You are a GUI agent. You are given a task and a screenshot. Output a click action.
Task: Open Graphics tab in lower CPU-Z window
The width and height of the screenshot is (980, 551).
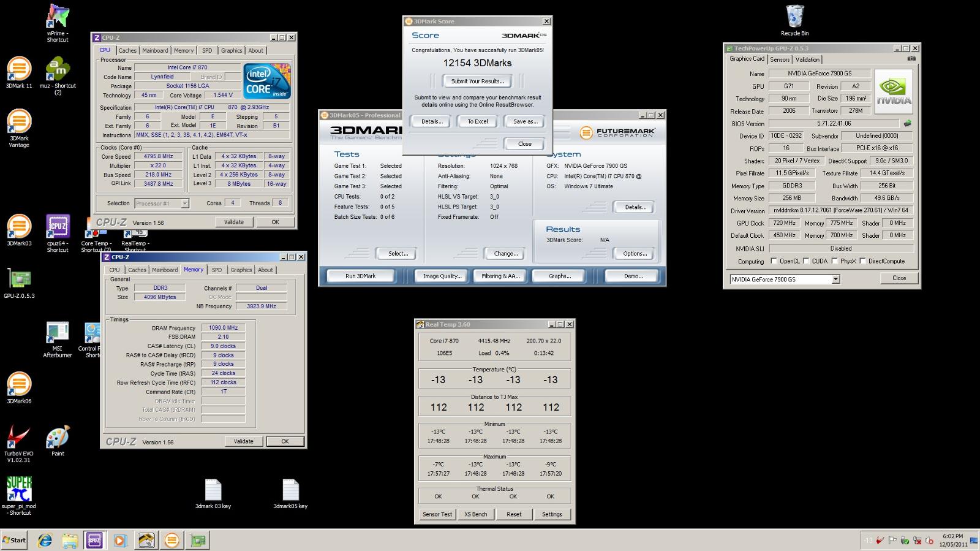[x=241, y=270]
